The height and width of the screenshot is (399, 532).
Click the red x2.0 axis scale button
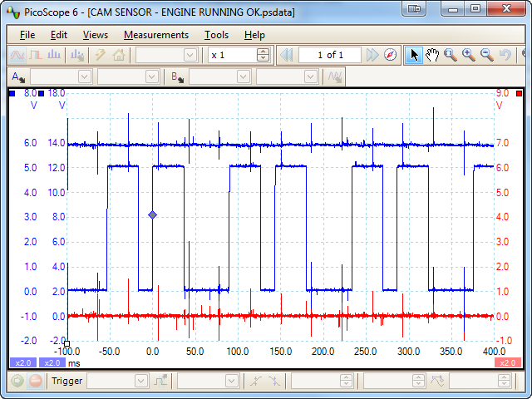coord(507,362)
